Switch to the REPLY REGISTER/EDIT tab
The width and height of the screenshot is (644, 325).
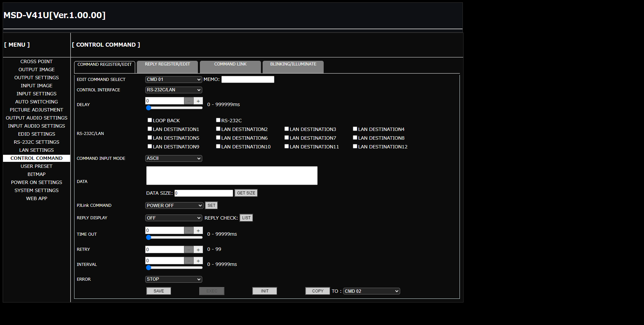pyautogui.click(x=167, y=66)
